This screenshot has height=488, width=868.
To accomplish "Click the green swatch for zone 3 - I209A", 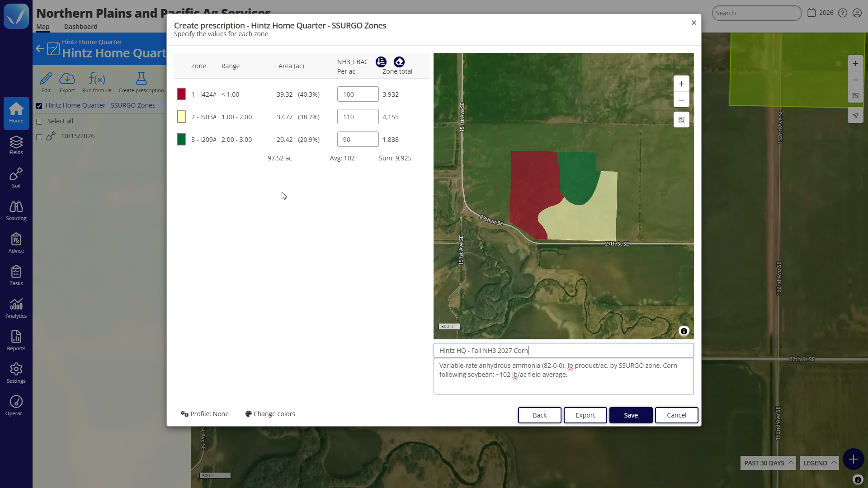I will pyautogui.click(x=181, y=139).
